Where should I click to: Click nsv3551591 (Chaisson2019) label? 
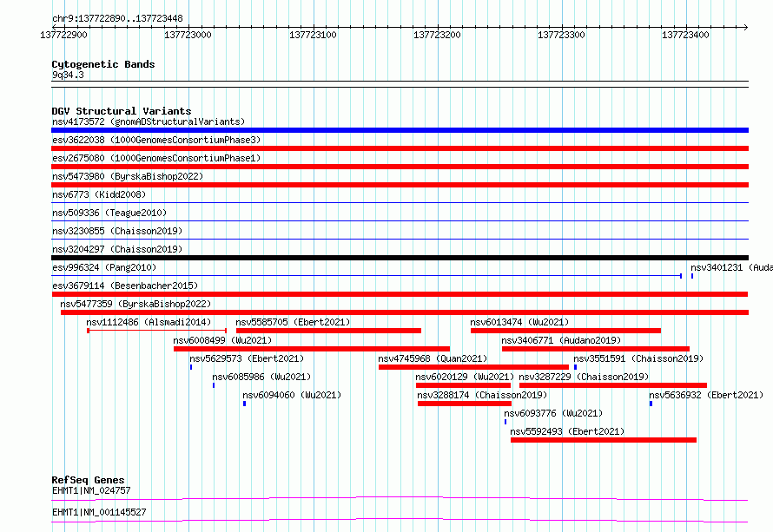click(638, 358)
